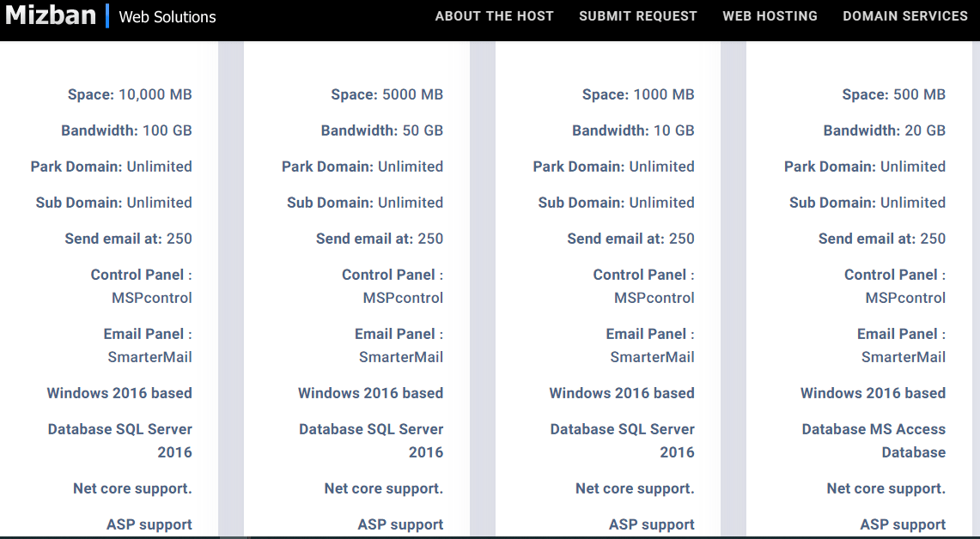Open the About The Host menu
This screenshot has height=539, width=980.
tap(494, 16)
